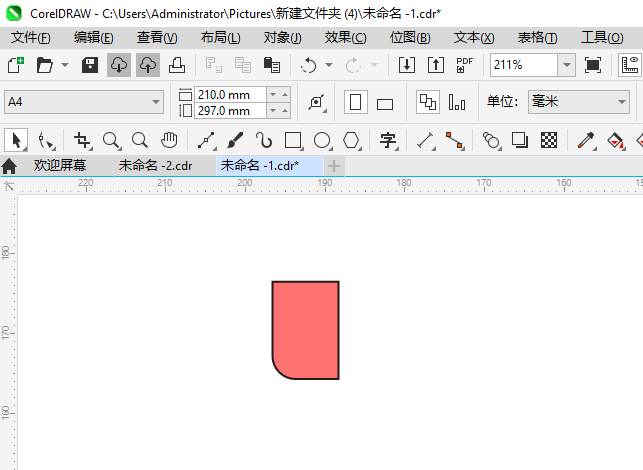Image resolution: width=643 pixels, height=470 pixels.
Task: Select the Drop shadow tool
Action: coord(520,140)
